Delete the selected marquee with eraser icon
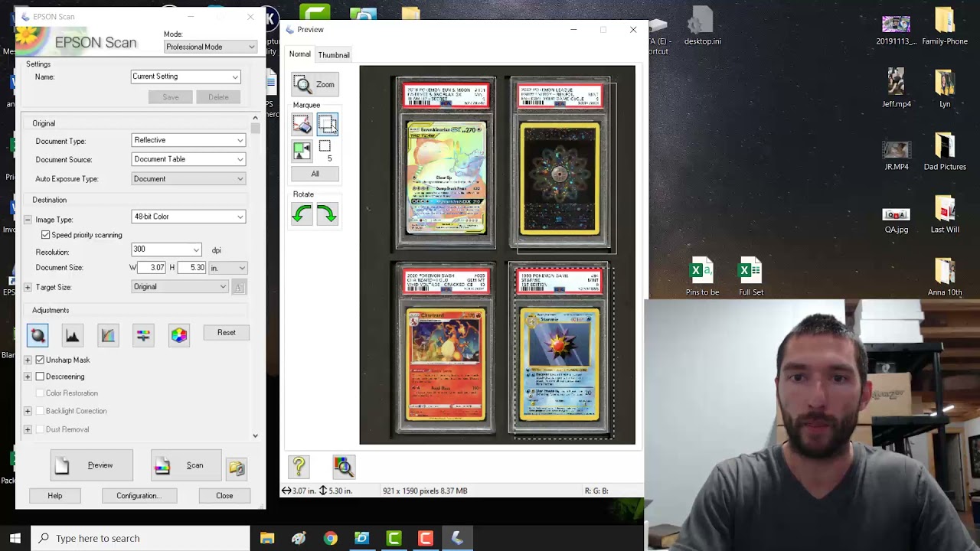980x551 pixels. (x=302, y=124)
